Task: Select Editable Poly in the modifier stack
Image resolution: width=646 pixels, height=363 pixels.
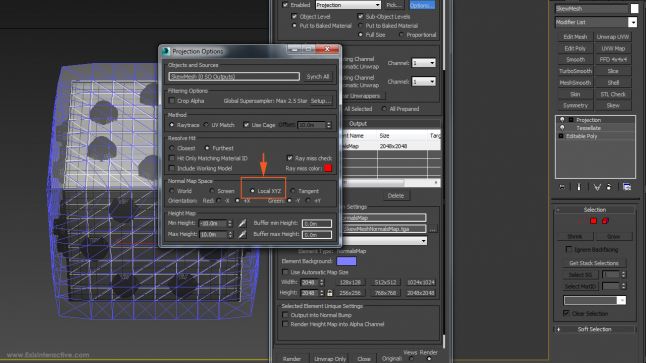Action: [581, 136]
